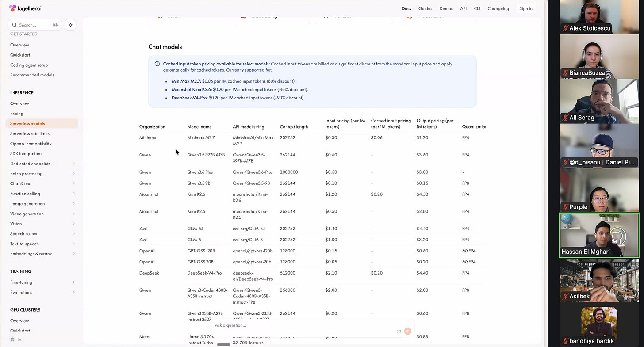
Task: Click the GPT-OSS 20B model name cell
Action: click(x=200, y=262)
